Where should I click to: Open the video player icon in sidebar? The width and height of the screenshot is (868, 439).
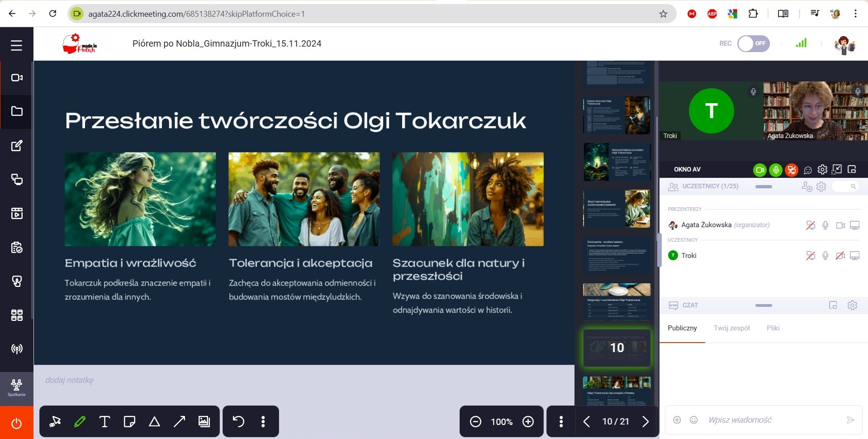(x=17, y=213)
